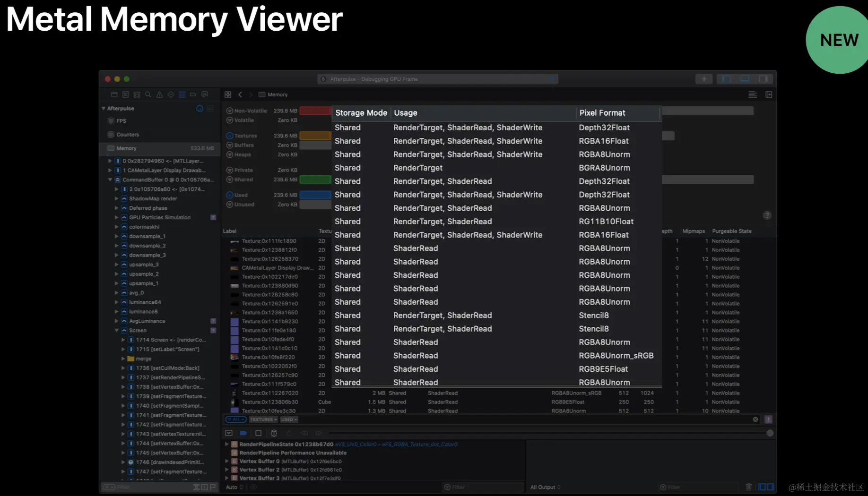Toggle the Buffers filter circle

[x=230, y=145]
